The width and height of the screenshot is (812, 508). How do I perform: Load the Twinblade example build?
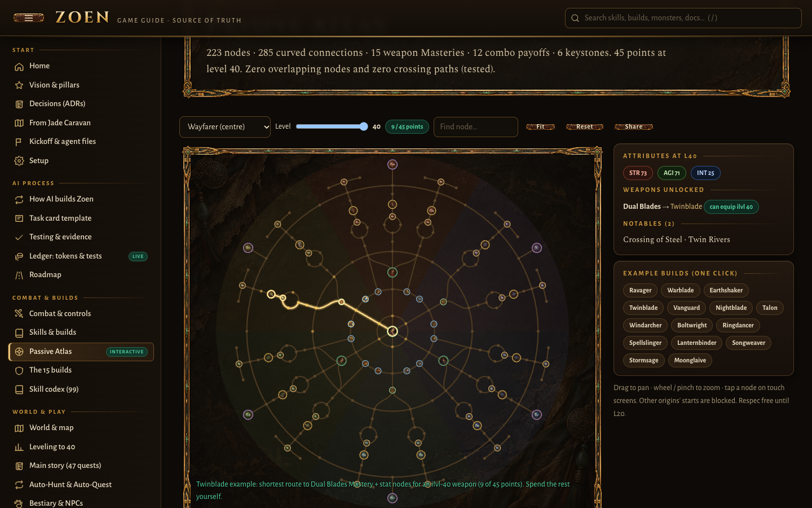pyautogui.click(x=643, y=308)
